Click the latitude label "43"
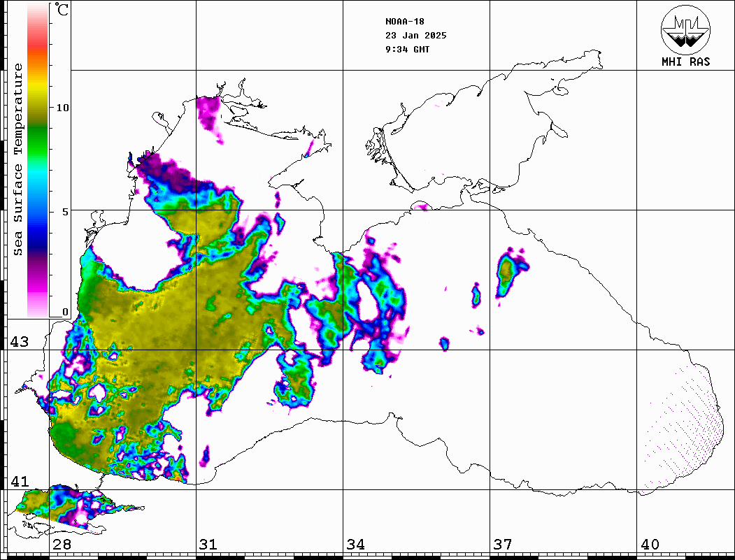The width and height of the screenshot is (735, 560). coord(19,342)
